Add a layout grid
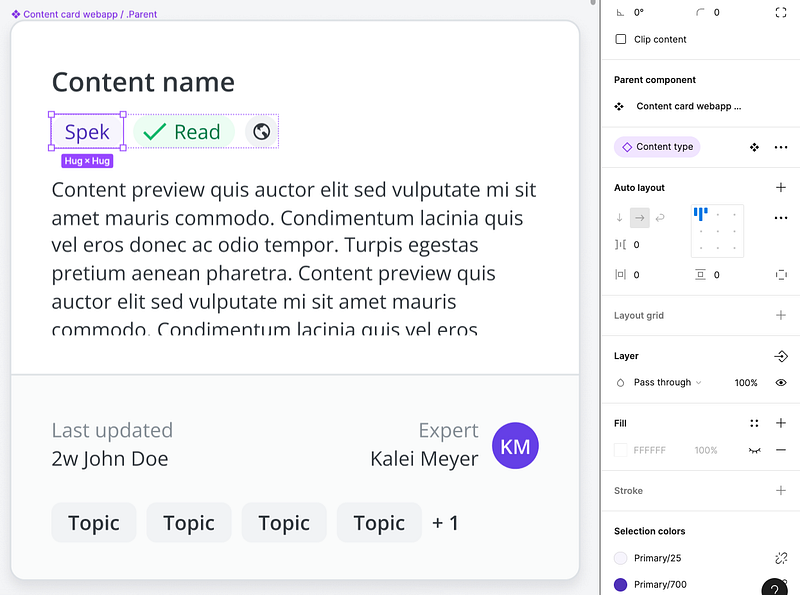Screen dimensions: 800x595 (781, 315)
